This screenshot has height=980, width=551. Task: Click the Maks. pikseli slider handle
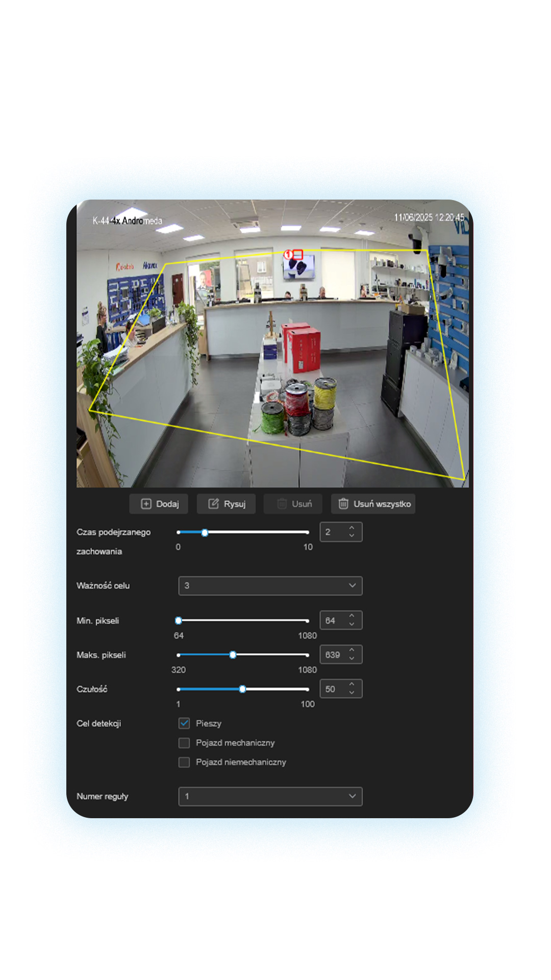233,655
